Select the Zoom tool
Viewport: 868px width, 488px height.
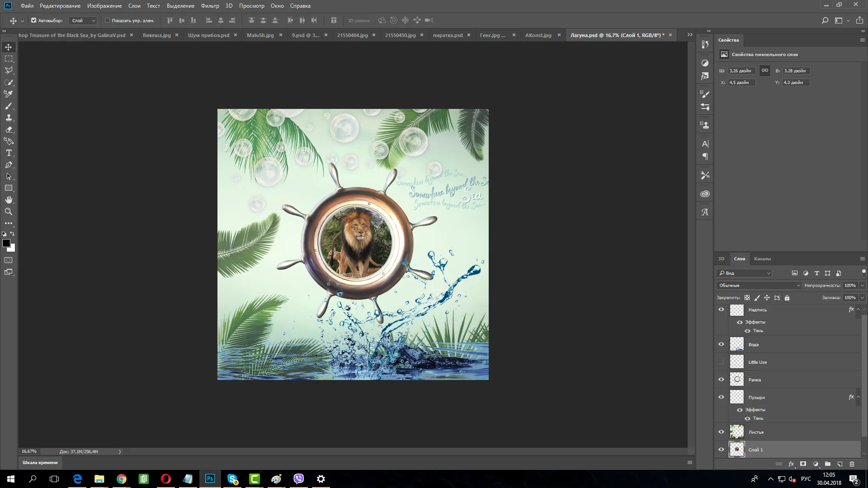click(x=9, y=211)
